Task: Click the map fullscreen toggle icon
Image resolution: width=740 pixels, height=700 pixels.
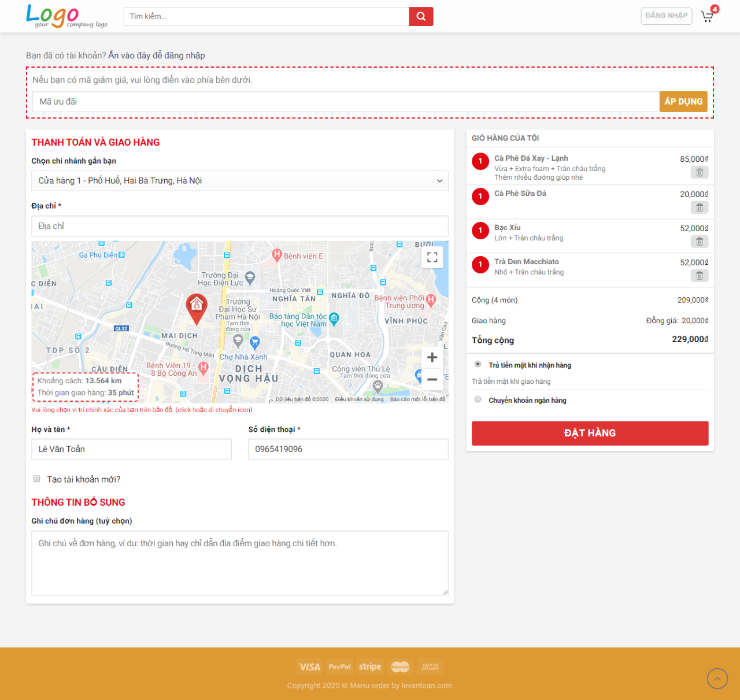Action: tap(432, 257)
